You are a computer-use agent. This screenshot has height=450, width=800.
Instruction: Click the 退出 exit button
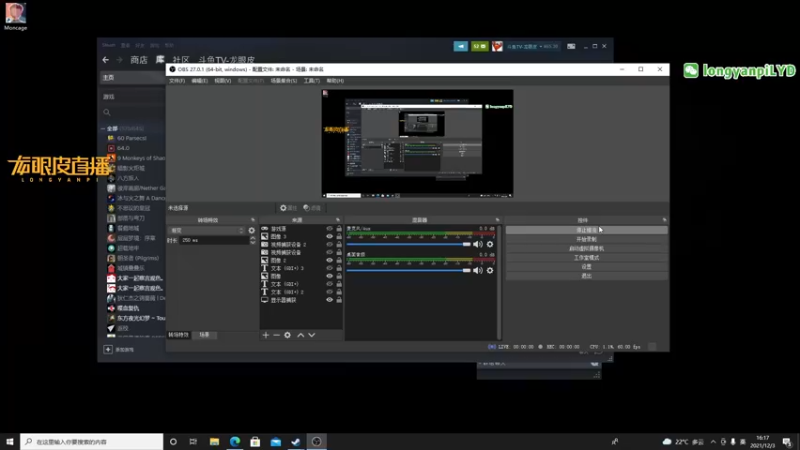[x=586, y=276]
